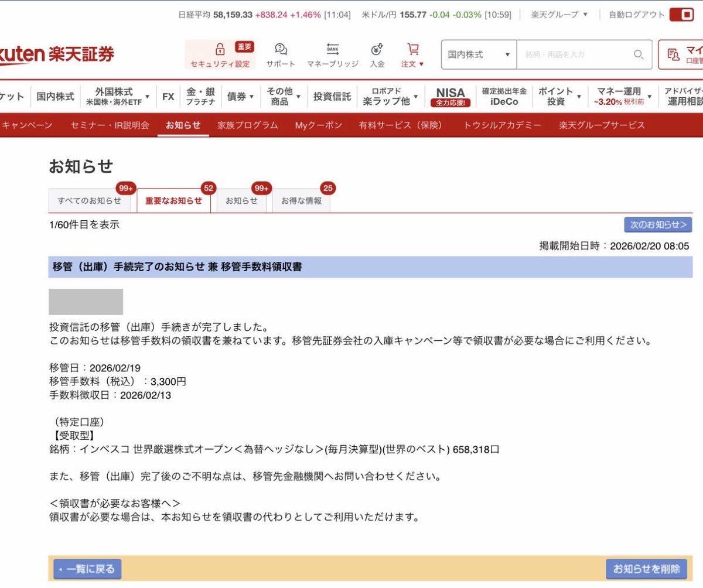Image resolution: width=703 pixels, height=588 pixels.
Task: Go to セミナー・IR説明会 submenu
Action: [x=110, y=125]
